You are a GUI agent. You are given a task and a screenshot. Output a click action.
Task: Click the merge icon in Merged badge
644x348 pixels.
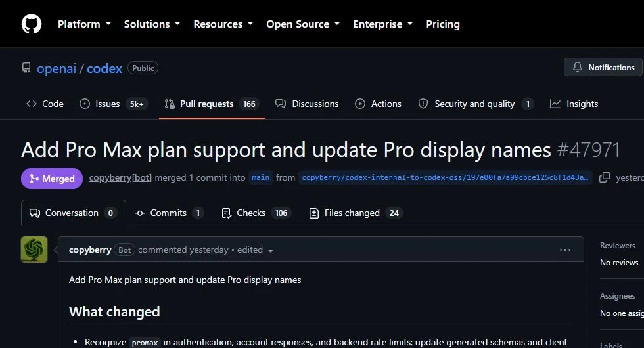[x=34, y=179]
